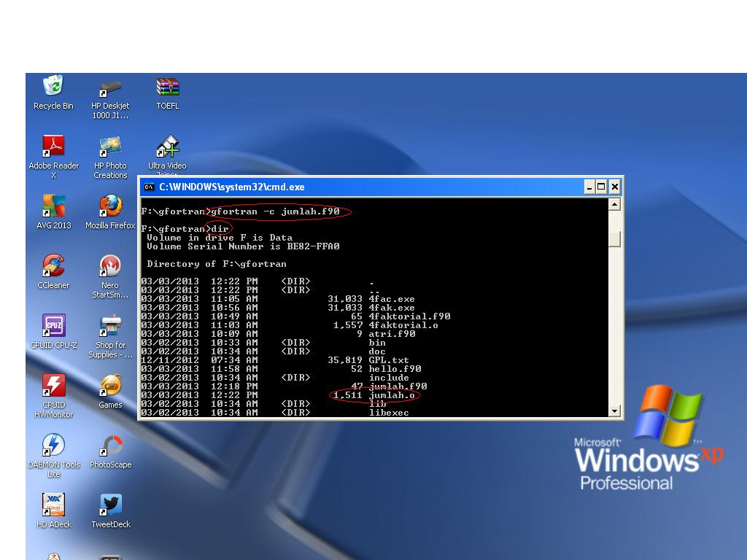Viewport: 747px width, 560px height.
Task: Launch CCleaner
Action: click(x=52, y=266)
